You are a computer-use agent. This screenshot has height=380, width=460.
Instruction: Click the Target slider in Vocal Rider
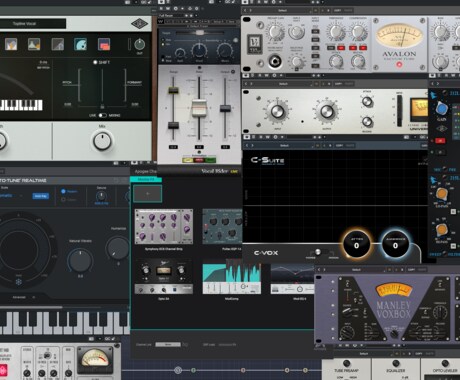pyautogui.click(x=199, y=33)
